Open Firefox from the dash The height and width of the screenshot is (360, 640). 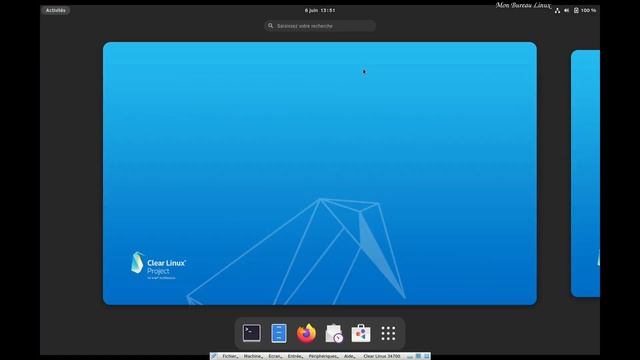pos(306,333)
